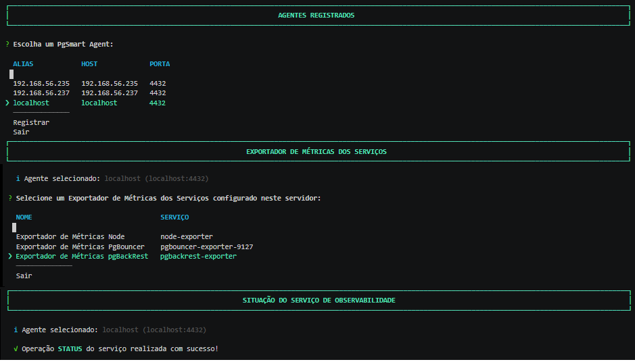Select agent row 192.168.56.235
The height and width of the screenshot is (364, 635).
89,83
